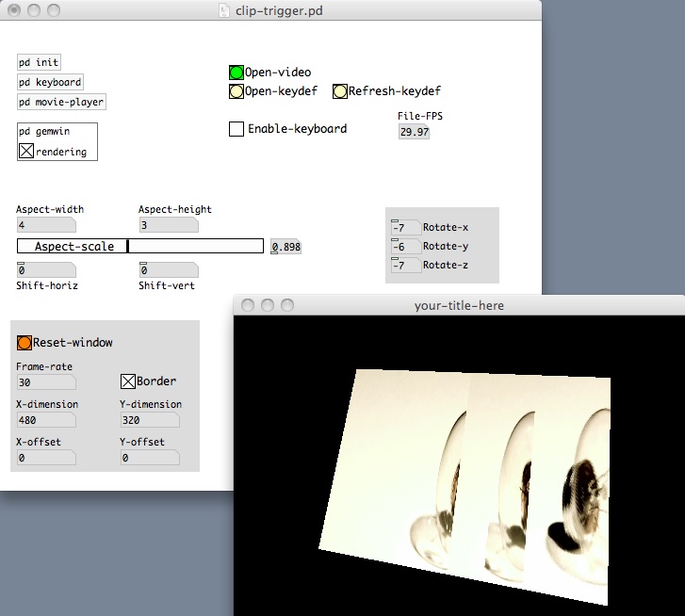Select the Shift-horiz number box
Image resolution: width=685 pixels, height=616 pixels.
tap(46, 270)
